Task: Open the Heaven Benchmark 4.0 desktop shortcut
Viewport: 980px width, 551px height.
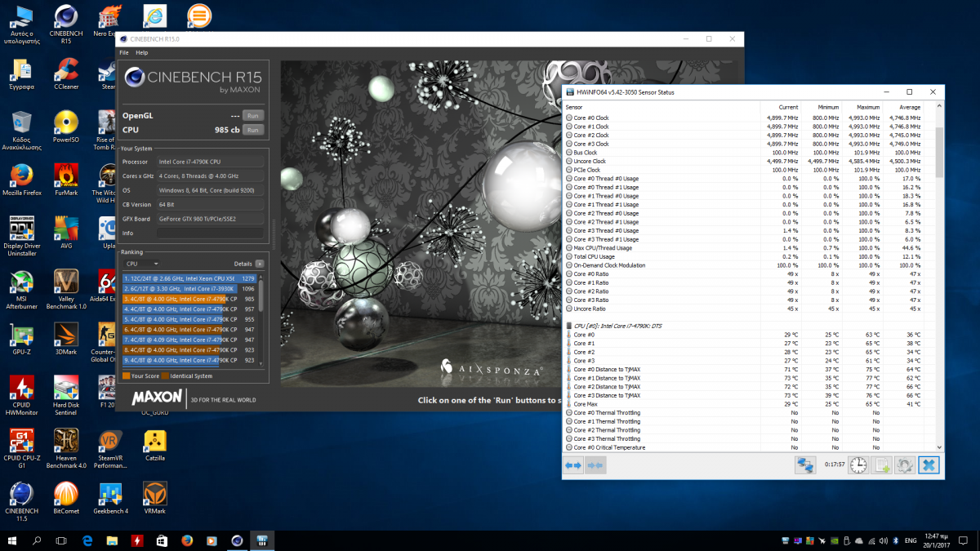Action: click(65, 449)
